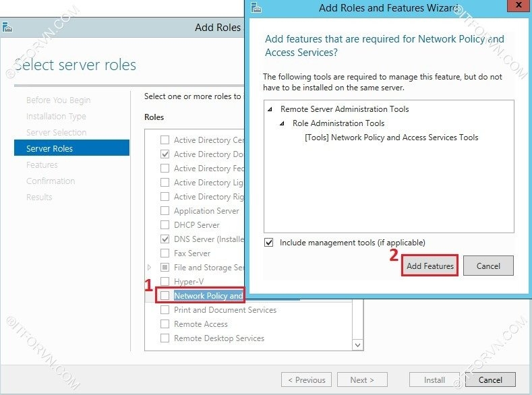The height and width of the screenshot is (395, 532).
Task: Enable the Hyper-V role checkbox
Action: point(165,282)
